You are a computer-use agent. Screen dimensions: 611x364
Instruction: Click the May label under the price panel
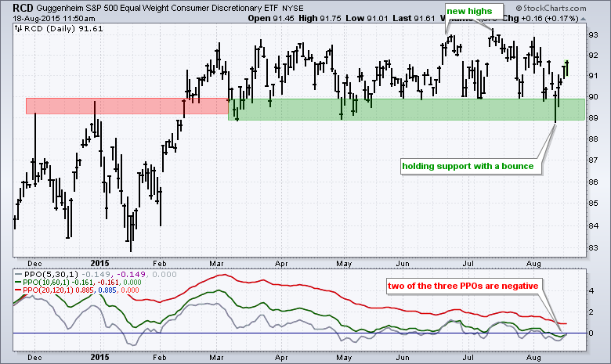pyautogui.click(x=344, y=264)
